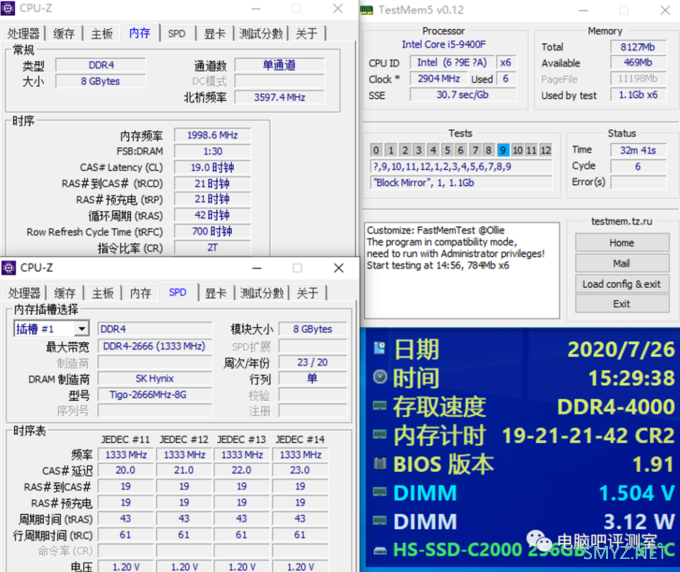Click the test sequence field ?,9,10,11,12,1,2...
The height and width of the screenshot is (572, 680).
(461, 167)
